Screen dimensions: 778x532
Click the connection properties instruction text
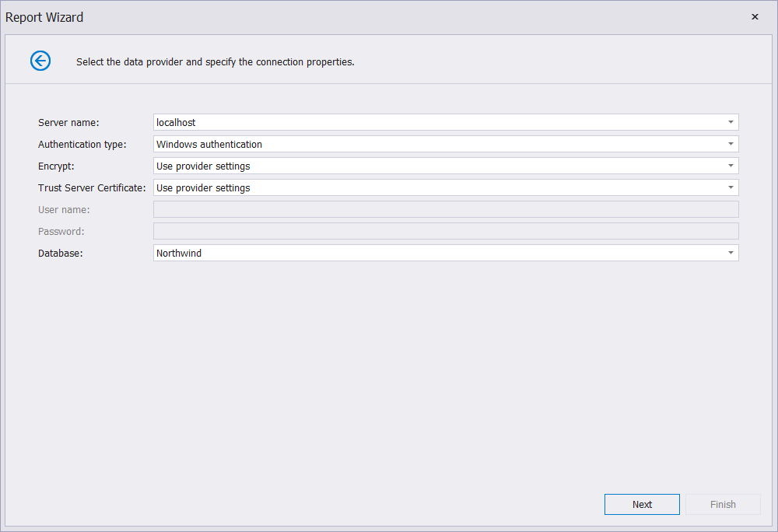[x=216, y=61]
